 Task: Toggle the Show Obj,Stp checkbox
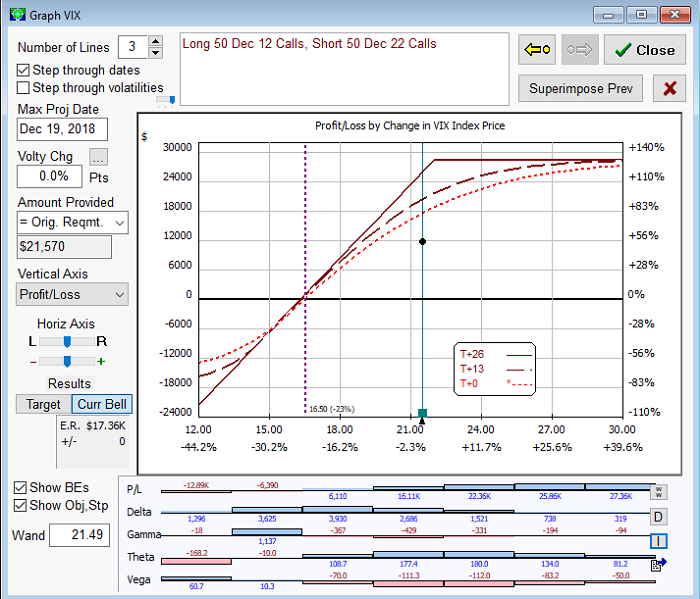pyautogui.click(x=20, y=505)
